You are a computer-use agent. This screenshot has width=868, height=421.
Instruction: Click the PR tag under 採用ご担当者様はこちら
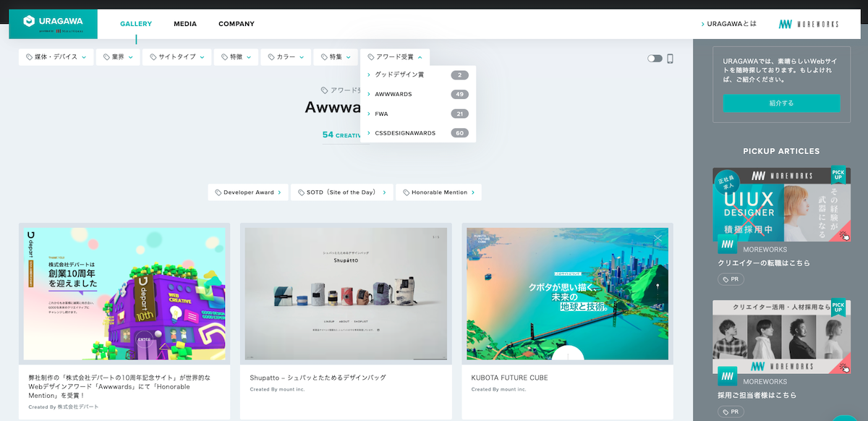[731, 412]
